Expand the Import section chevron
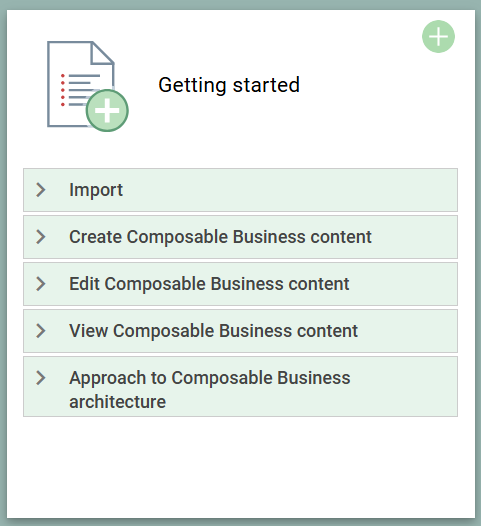The height and width of the screenshot is (526, 481). point(41,190)
